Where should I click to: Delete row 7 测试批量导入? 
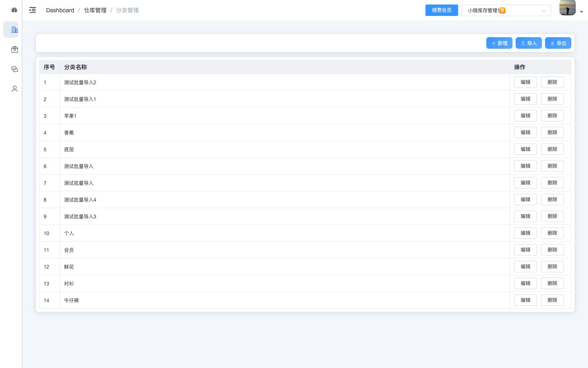552,183
